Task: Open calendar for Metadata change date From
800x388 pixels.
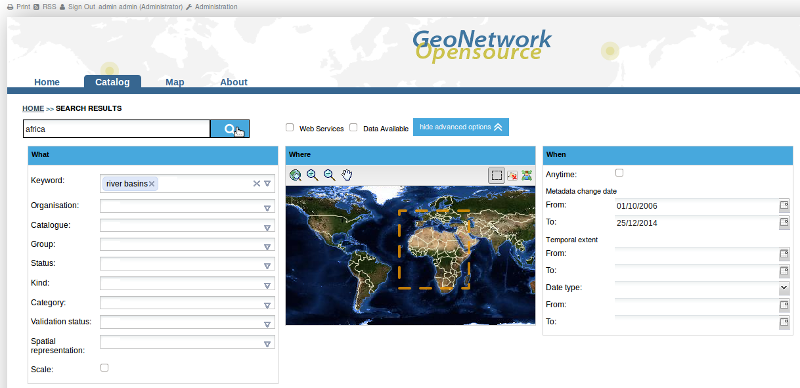Action: (x=784, y=206)
